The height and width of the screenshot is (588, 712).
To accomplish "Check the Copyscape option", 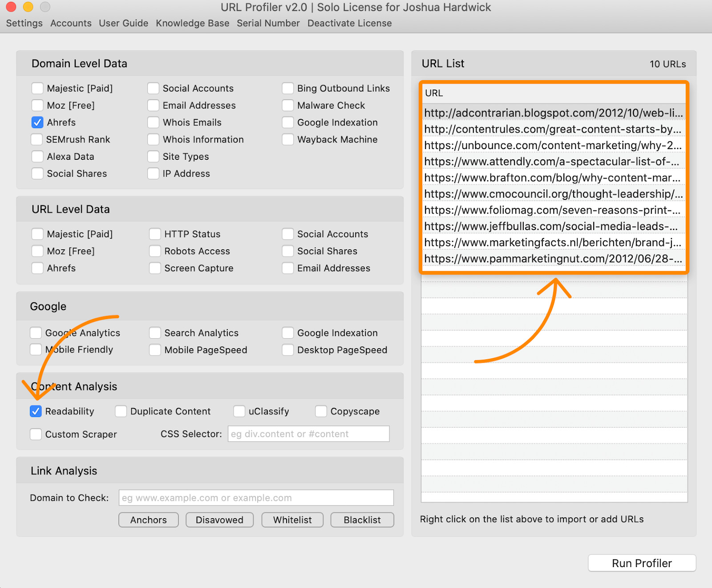I will pyautogui.click(x=321, y=411).
